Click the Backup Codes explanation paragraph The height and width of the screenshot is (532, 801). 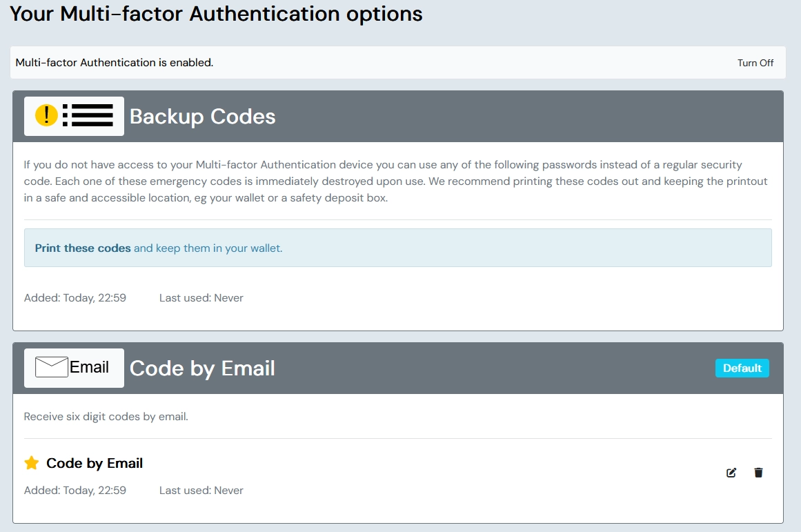pos(397,181)
